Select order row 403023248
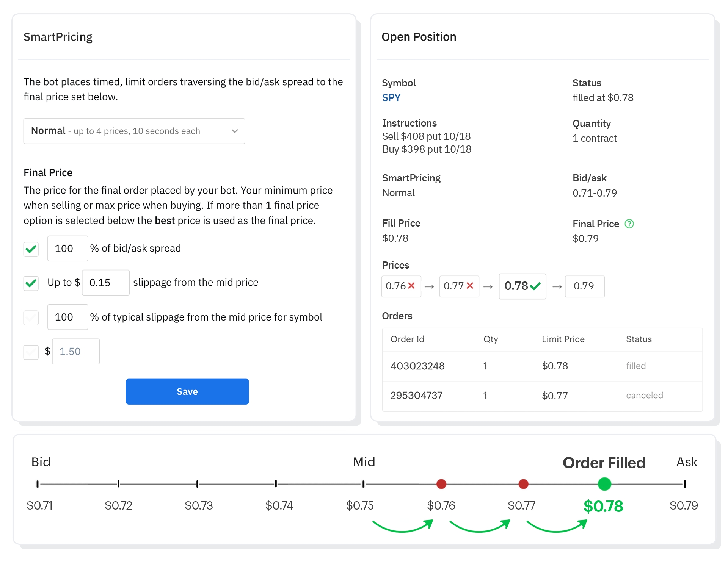The height and width of the screenshot is (563, 728). tap(542, 366)
